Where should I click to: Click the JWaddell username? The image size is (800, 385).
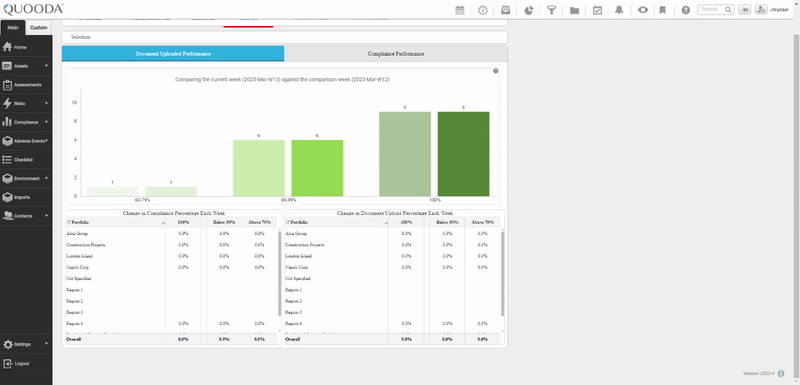coord(779,10)
